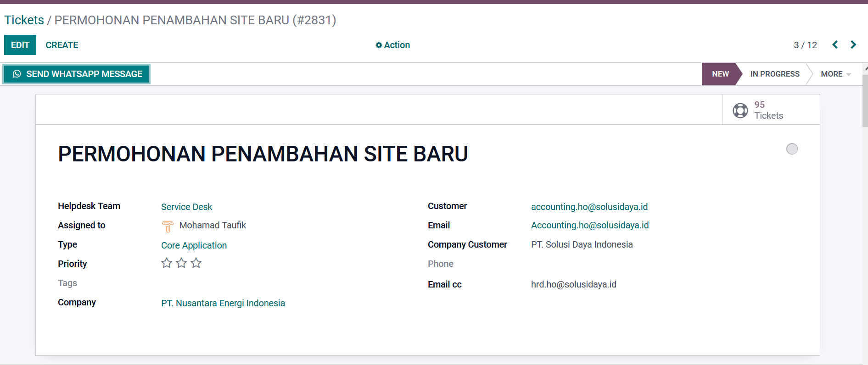Screen dimensions: 868x365
Task: Select the IN PROGRESS stage
Action: [x=774, y=74]
